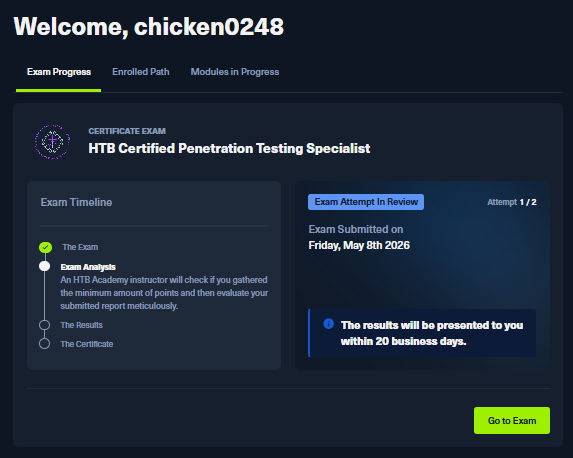Viewport: 573px width, 458px height.
Task: Click the Exam Timeline heading
Action: (76, 202)
